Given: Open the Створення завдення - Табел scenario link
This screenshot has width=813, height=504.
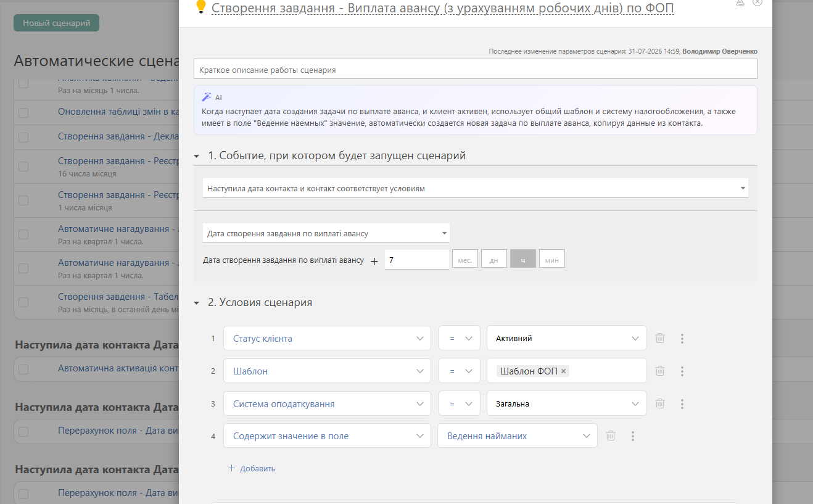Looking at the screenshot, I should tap(118, 297).
